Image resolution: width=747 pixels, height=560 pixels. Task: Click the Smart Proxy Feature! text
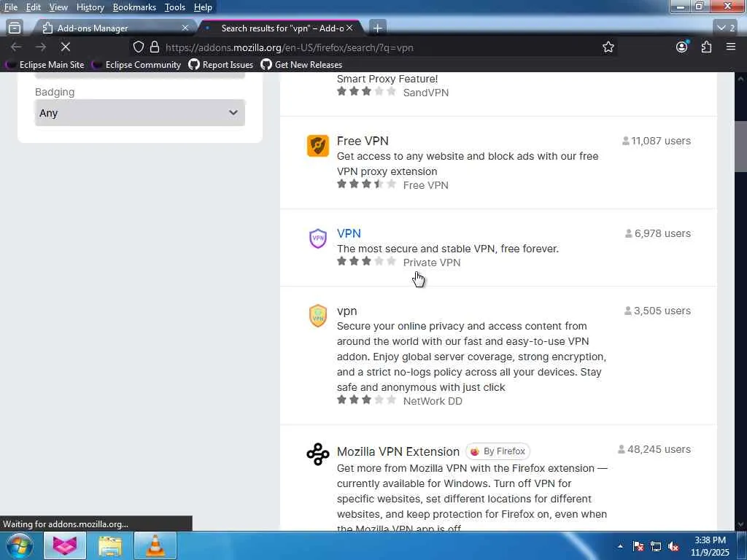pos(387,79)
